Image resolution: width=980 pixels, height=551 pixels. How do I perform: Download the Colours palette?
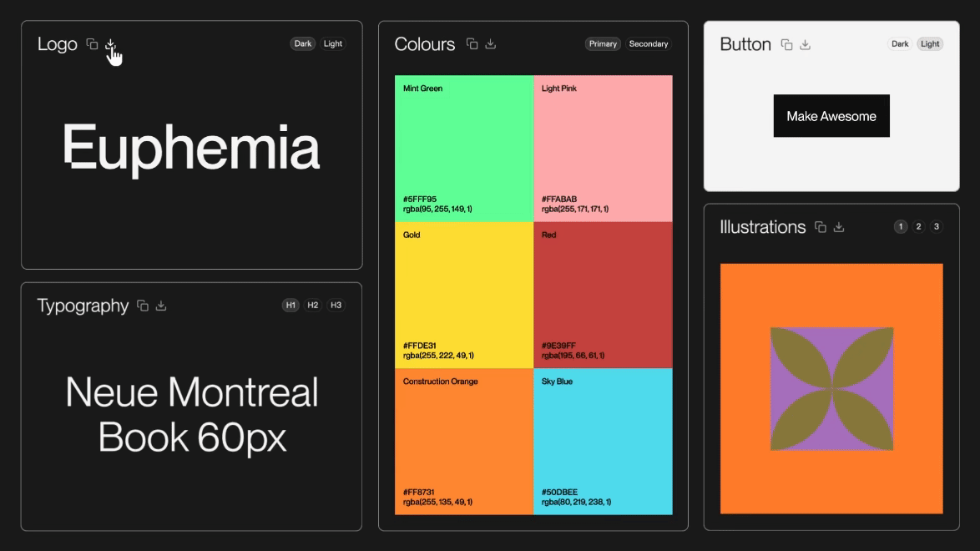coord(491,44)
